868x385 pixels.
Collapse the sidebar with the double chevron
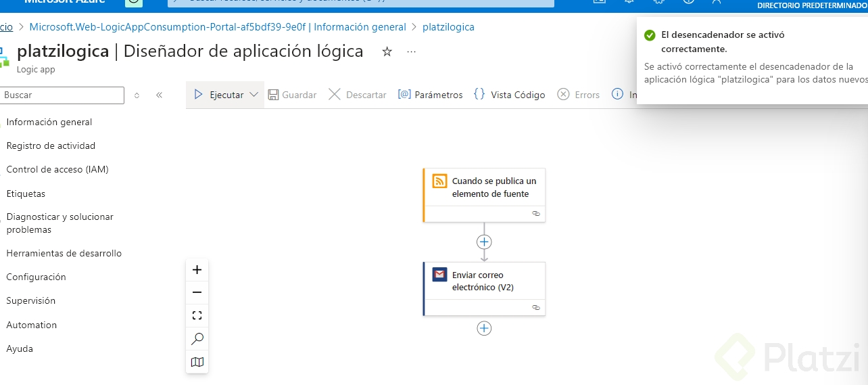159,95
